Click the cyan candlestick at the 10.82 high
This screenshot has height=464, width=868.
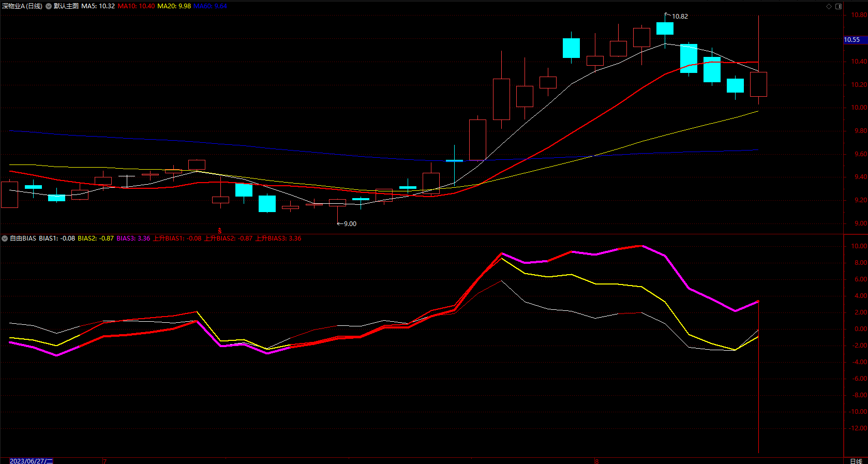665,28
